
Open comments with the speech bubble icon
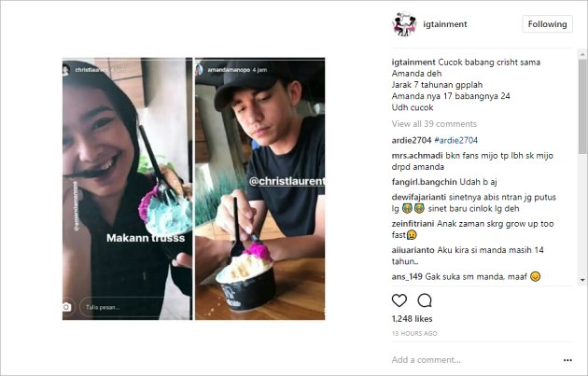click(x=425, y=300)
